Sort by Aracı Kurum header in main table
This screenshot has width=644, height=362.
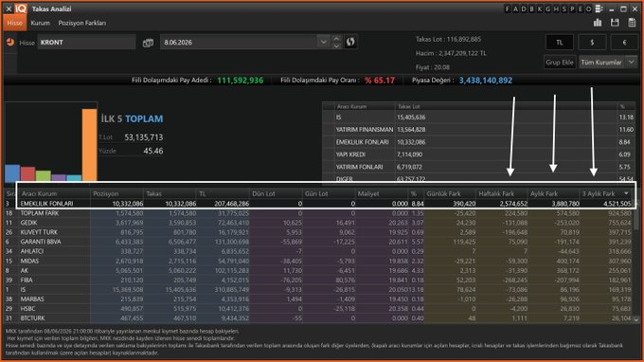[x=54, y=193]
